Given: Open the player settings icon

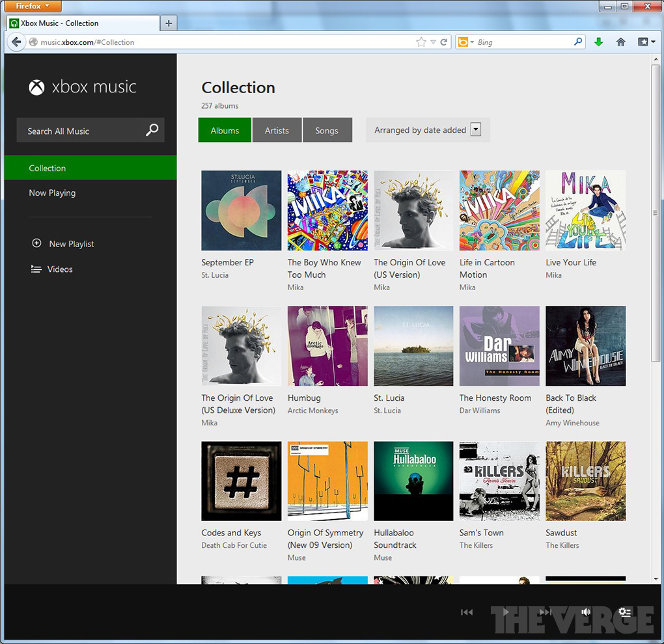Looking at the screenshot, I should [x=624, y=612].
